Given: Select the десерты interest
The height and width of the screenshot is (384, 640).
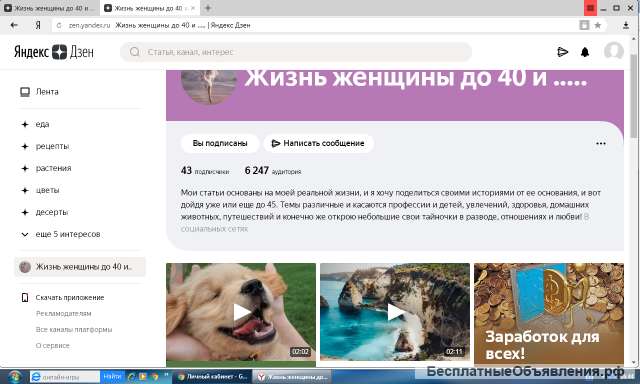Looking at the screenshot, I should click(x=51, y=212).
